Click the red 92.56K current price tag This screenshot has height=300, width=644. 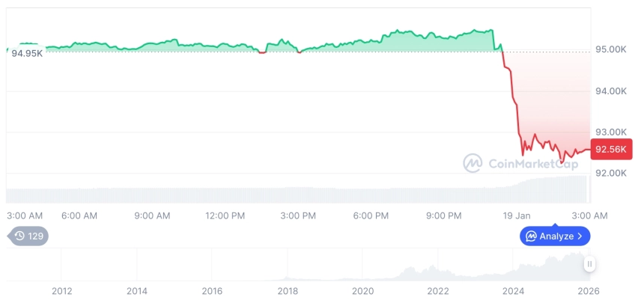(x=610, y=149)
